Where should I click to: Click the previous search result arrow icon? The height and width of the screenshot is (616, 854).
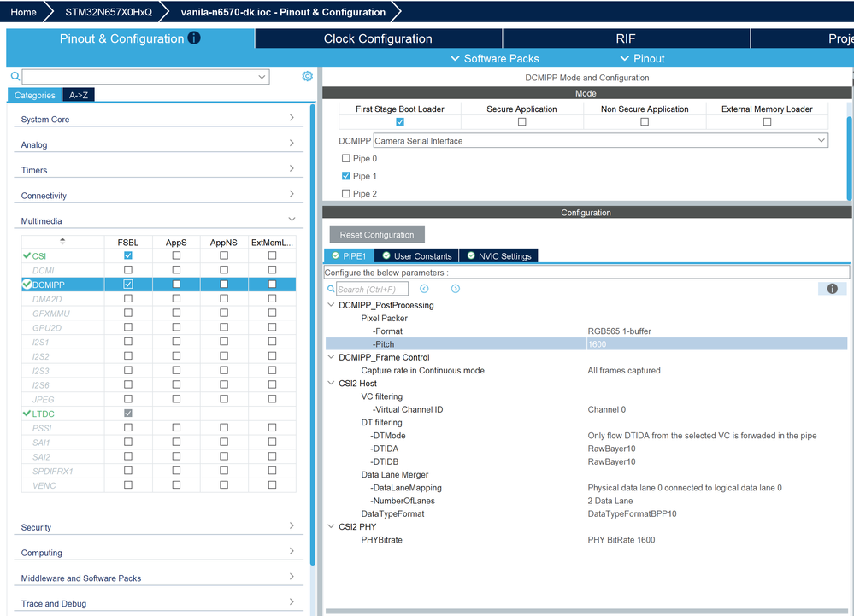[x=424, y=290]
